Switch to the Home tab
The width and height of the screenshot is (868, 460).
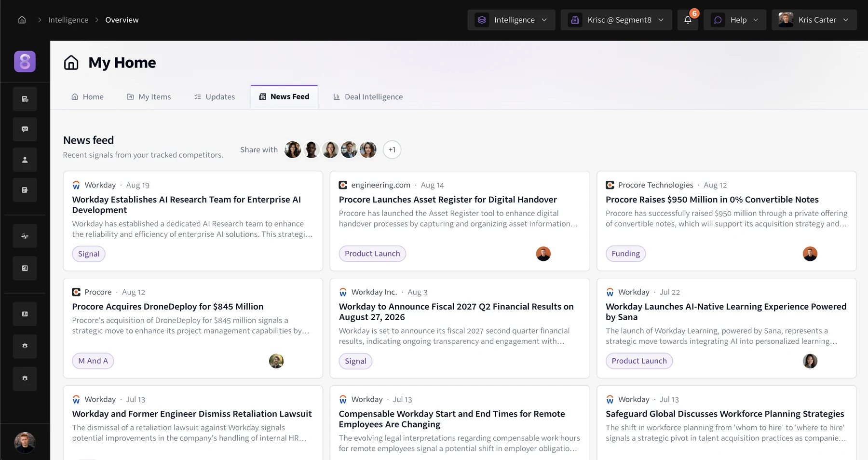click(87, 97)
